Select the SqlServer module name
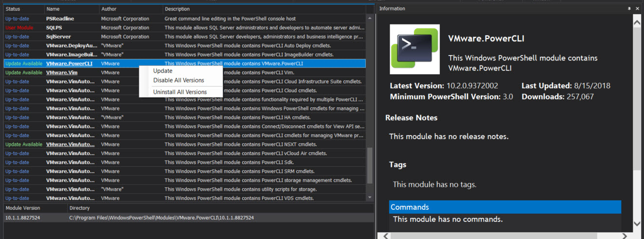Screen dimensions: 644x239 click(x=58, y=37)
